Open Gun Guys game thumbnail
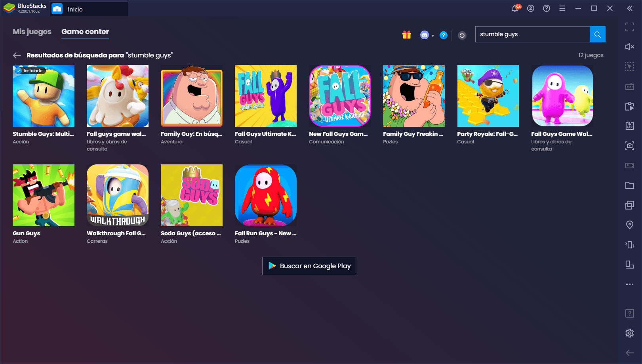Viewport: 642px width, 364px height. [44, 195]
